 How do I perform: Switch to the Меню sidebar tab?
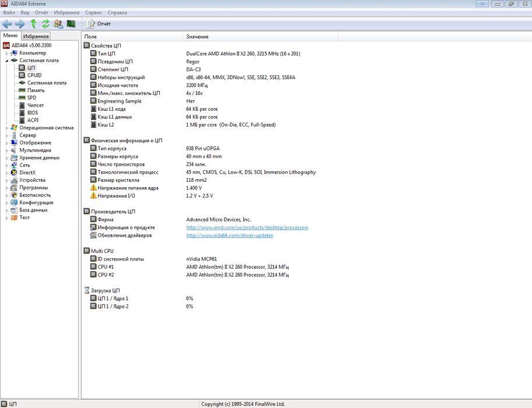click(x=10, y=36)
